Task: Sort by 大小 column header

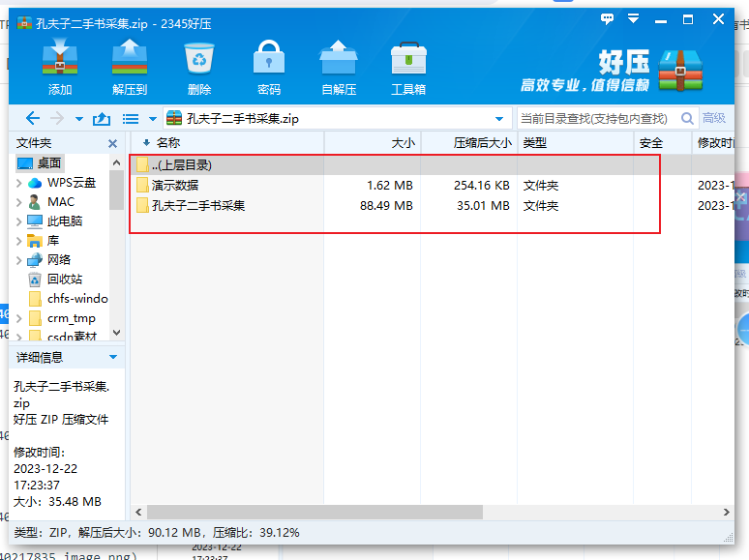Action: pyautogui.click(x=373, y=143)
